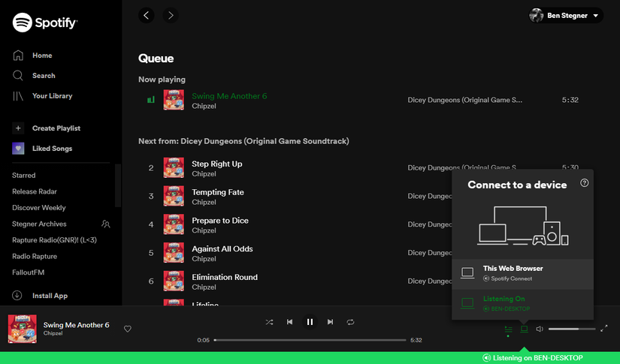The height and width of the screenshot is (364, 620).
Task: Click the Listening on BEN-DESKTOP green bar text
Action: (538, 358)
